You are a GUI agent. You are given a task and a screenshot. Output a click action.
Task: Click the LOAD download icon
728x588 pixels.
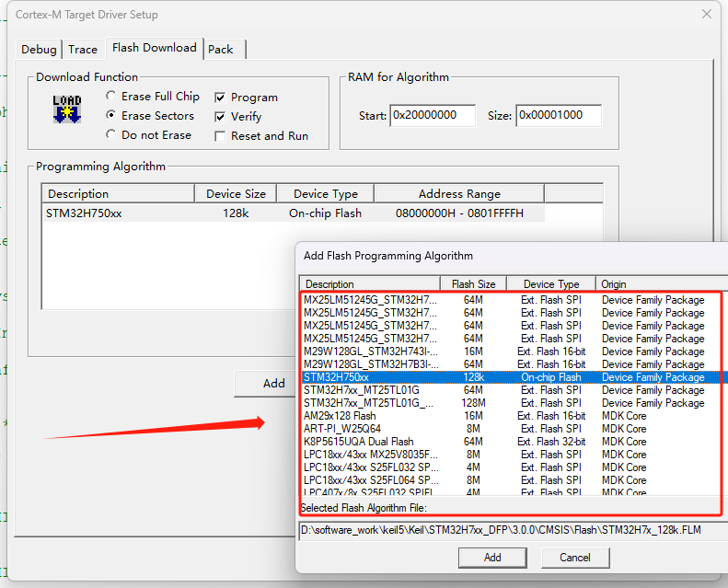coord(67,110)
